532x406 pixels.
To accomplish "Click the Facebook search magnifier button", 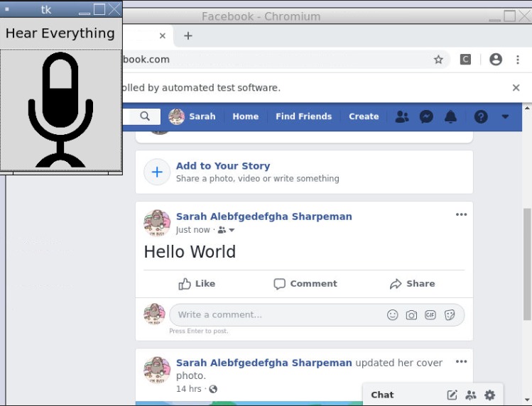I will click(145, 116).
